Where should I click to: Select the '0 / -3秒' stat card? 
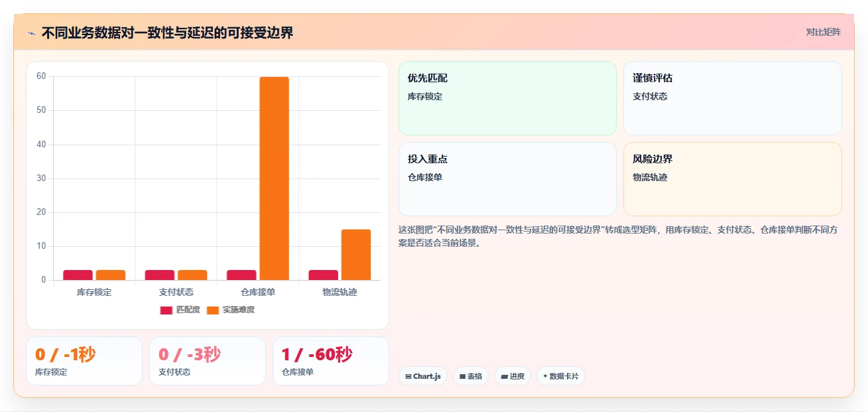coord(208,361)
